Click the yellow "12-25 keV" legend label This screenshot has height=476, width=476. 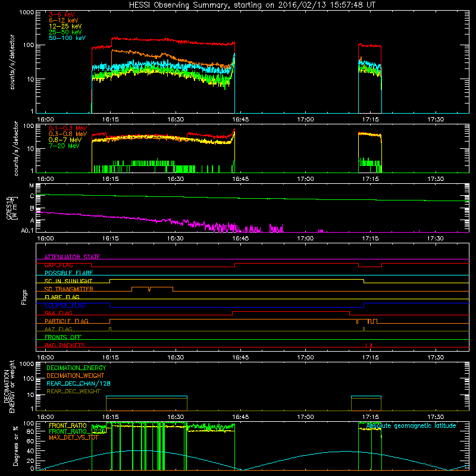click(x=65, y=26)
